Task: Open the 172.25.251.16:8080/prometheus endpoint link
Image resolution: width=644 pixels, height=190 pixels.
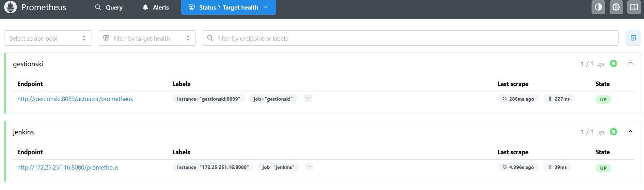Action: tap(68, 167)
